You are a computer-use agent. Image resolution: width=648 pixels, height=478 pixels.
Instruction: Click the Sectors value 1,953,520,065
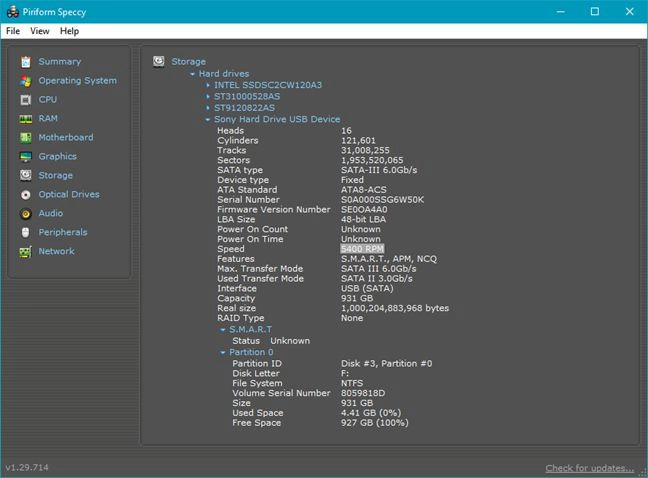[372, 160]
